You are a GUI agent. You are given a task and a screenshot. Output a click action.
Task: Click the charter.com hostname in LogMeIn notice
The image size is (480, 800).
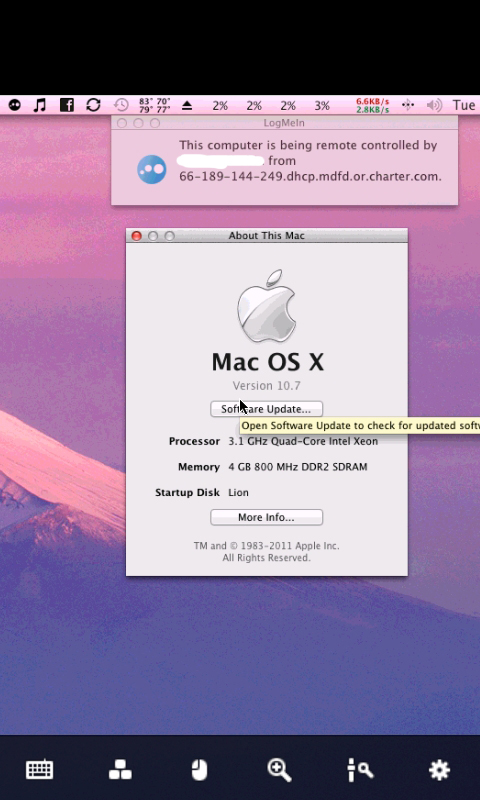(x=310, y=177)
